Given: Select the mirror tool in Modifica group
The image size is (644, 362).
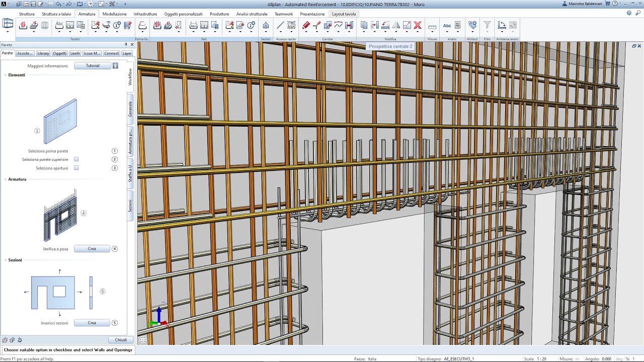Looking at the screenshot, I should click(x=396, y=25).
